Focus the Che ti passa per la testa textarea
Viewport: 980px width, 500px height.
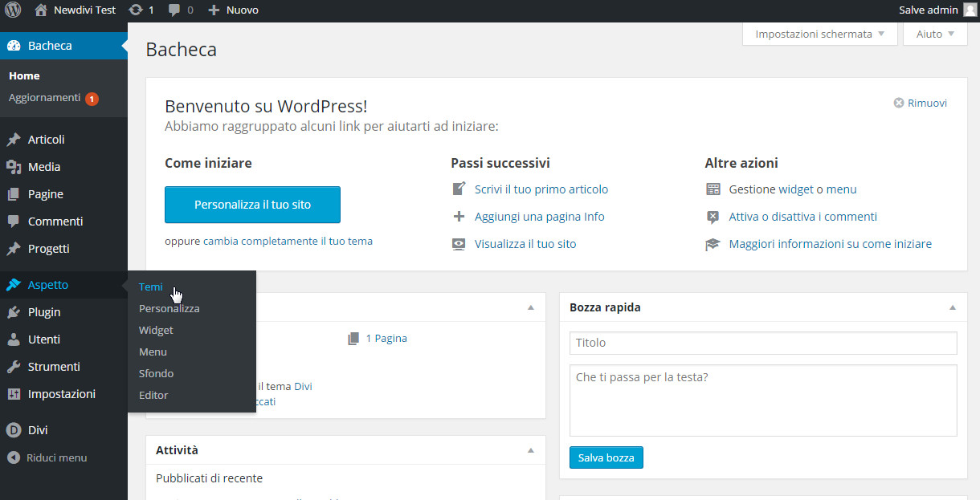tap(763, 400)
